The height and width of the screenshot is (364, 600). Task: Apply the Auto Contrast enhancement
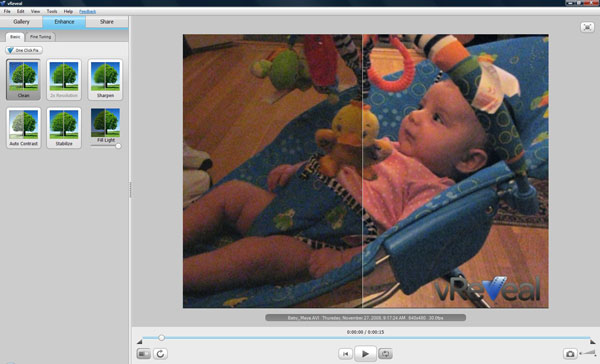click(x=23, y=128)
